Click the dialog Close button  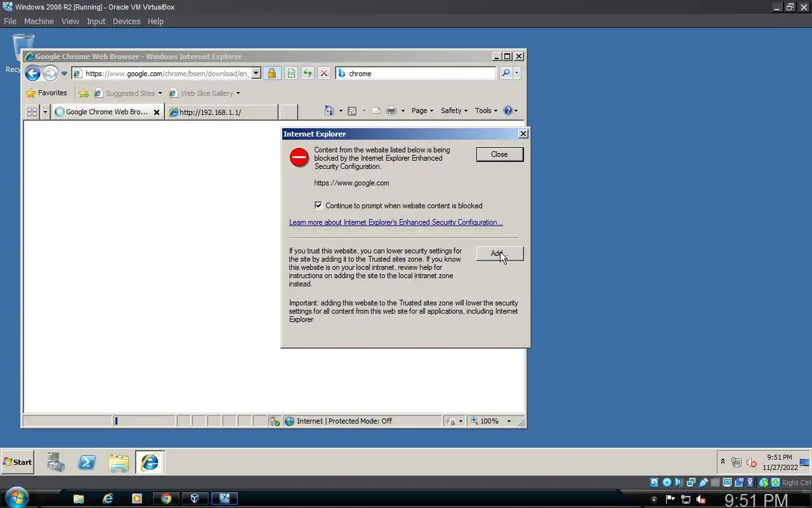click(x=500, y=154)
